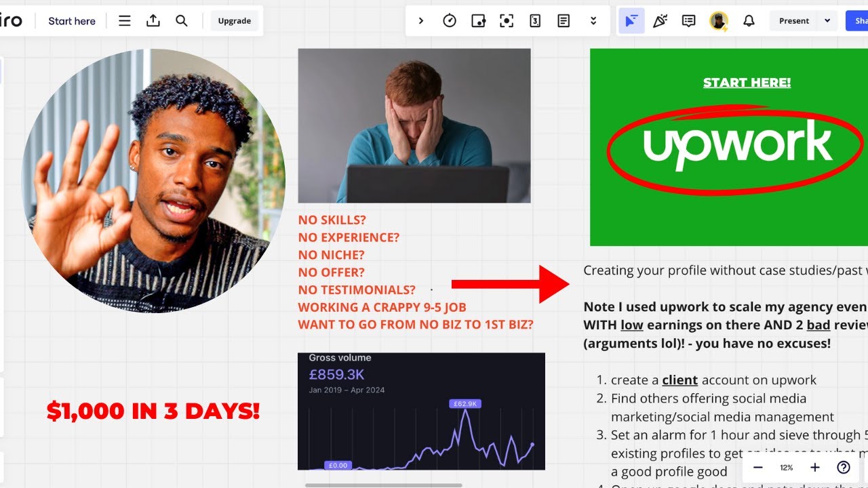Click 'Find others offering social media' item
This screenshot has height=488, width=868.
tap(722, 407)
